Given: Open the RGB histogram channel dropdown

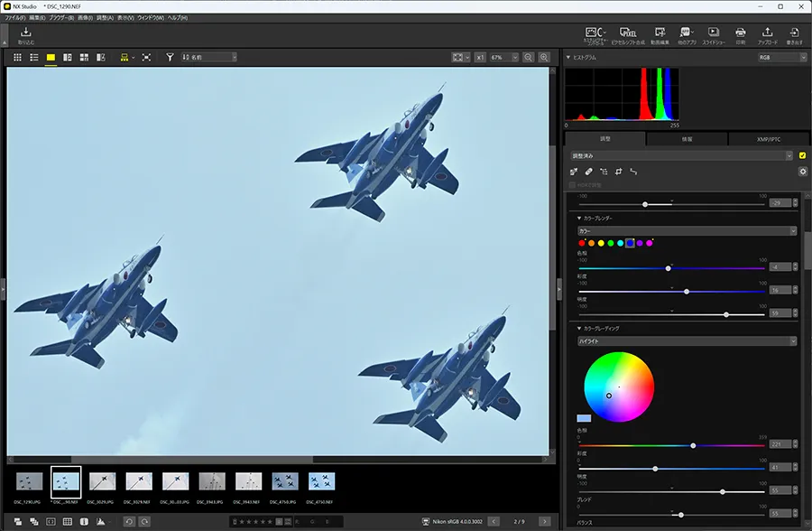Looking at the screenshot, I should 782,57.
